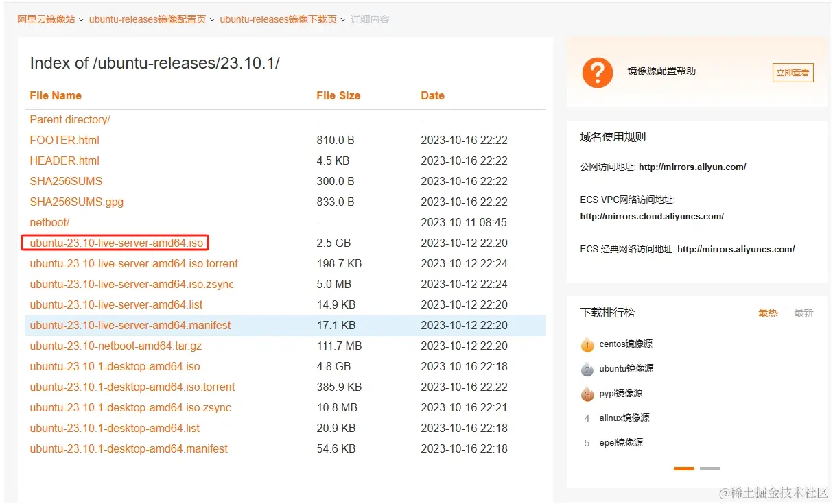
Task: Open ubuntu-23.10.1-desktop-amd64.list
Action: (x=115, y=428)
